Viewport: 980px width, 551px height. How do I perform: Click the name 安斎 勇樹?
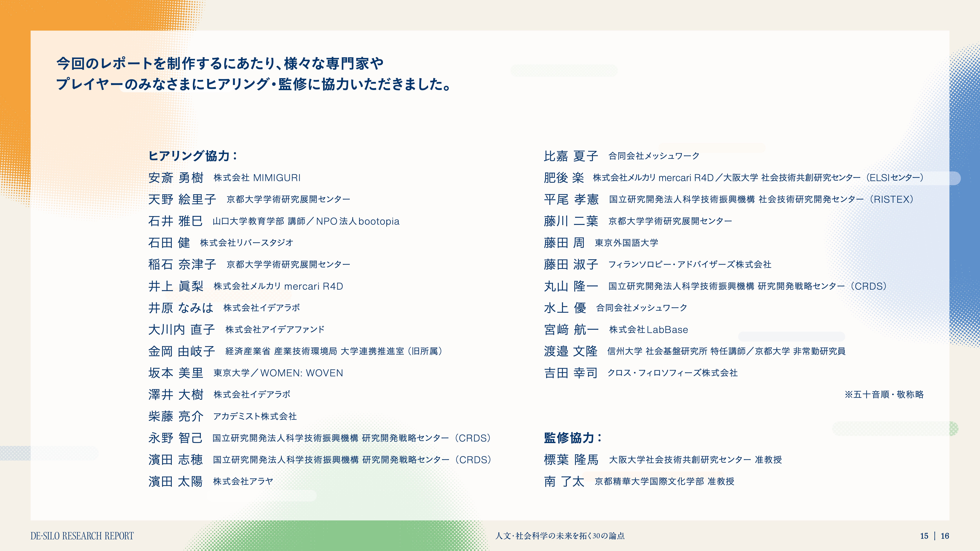[176, 178]
